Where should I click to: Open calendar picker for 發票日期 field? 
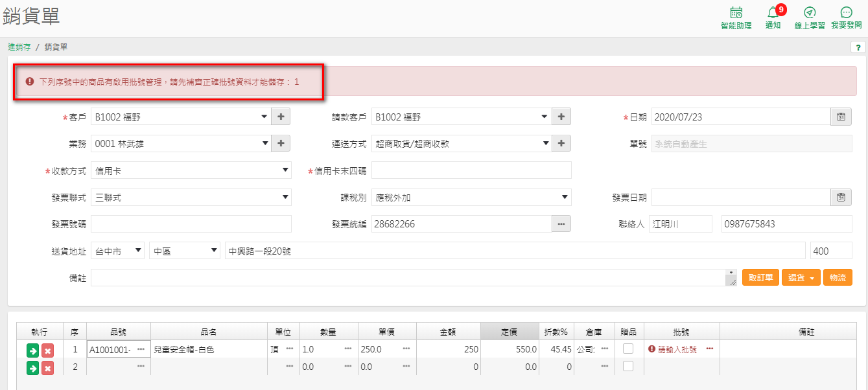point(841,197)
